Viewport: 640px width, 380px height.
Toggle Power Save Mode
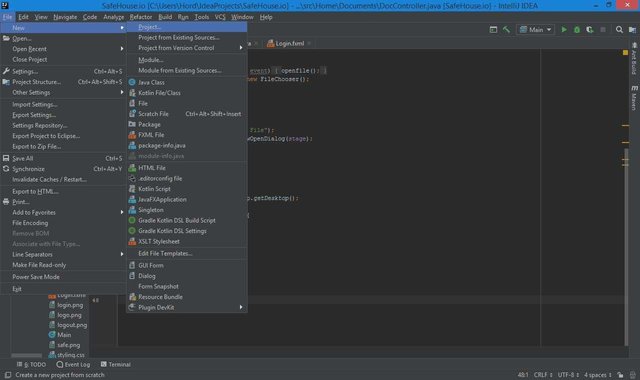coord(63,277)
